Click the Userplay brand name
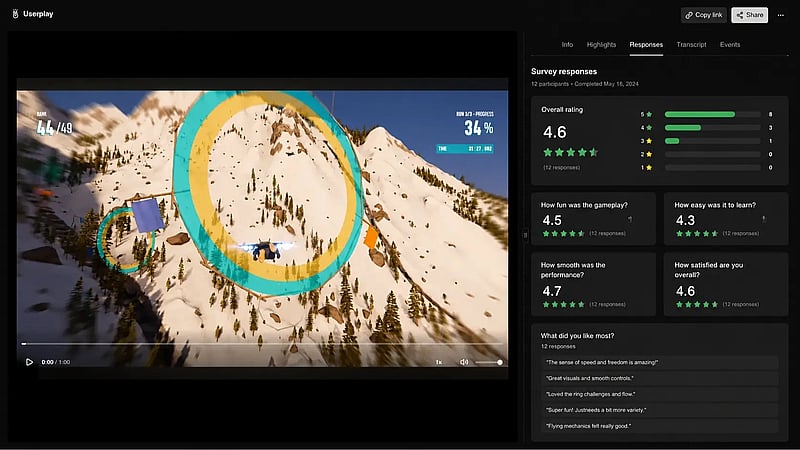Screen dimensions: 800x450 [38, 14]
